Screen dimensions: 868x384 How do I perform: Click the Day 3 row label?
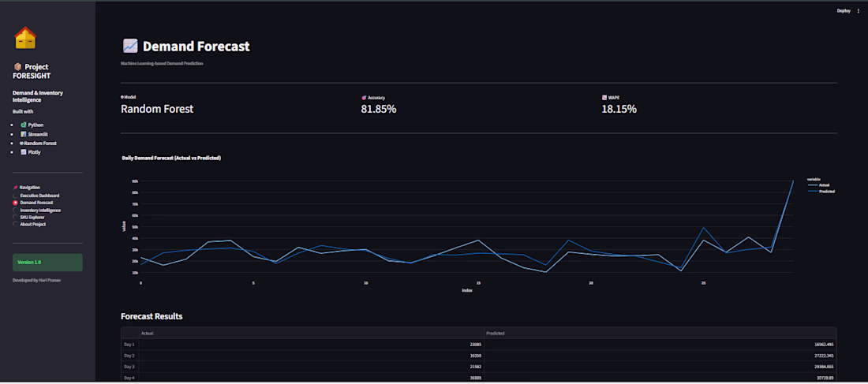click(x=129, y=367)
